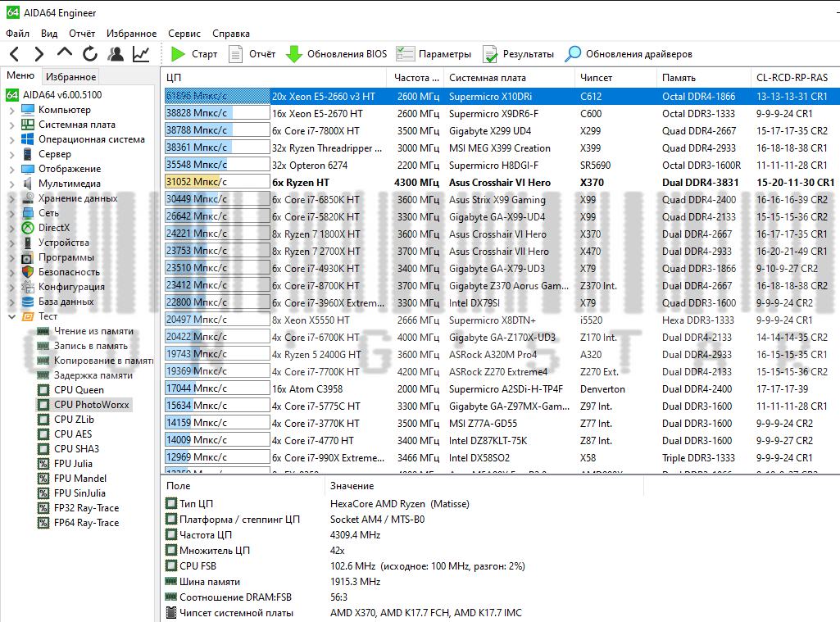Select AIDA64 v6.00.5100 root icon in tree

[12, 95]
